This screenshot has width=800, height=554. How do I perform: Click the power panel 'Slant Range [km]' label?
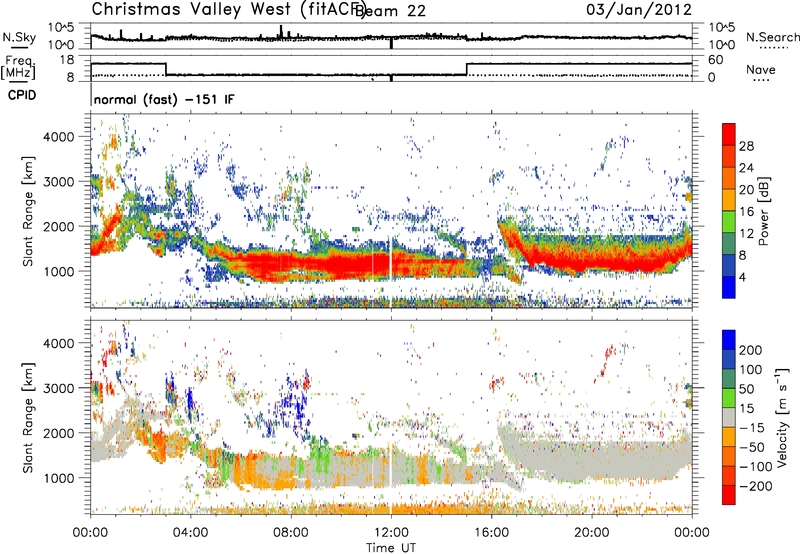pos(28,211)
